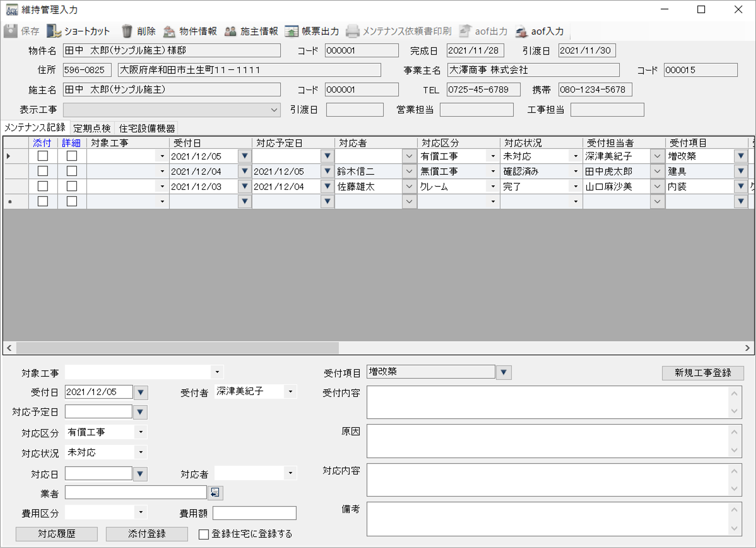Click into the 受付内容 text area
This screenshot has width=756, height=548.
coord(548,402)
